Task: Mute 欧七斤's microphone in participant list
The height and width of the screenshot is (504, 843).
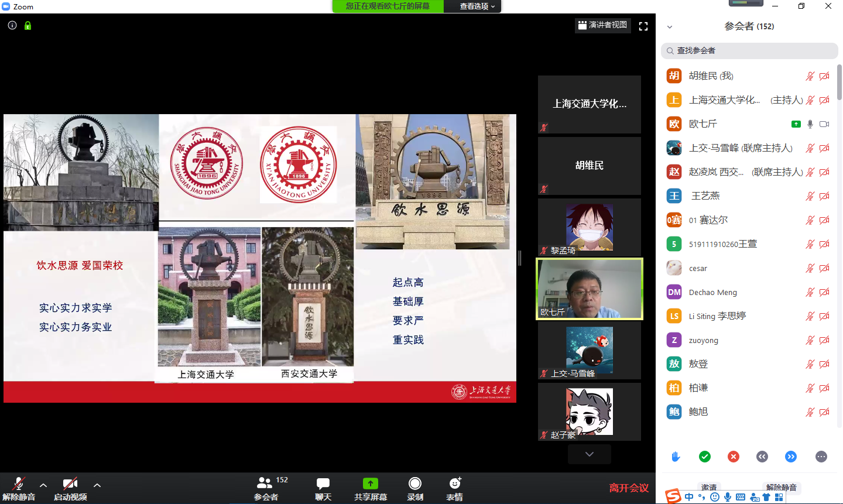Action: coord(810,124)
